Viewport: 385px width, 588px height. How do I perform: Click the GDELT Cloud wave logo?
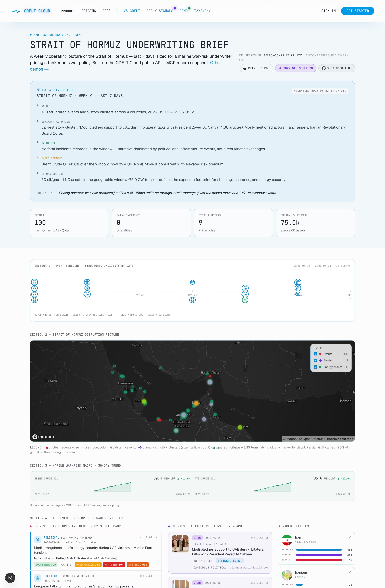tap(16, 11)
